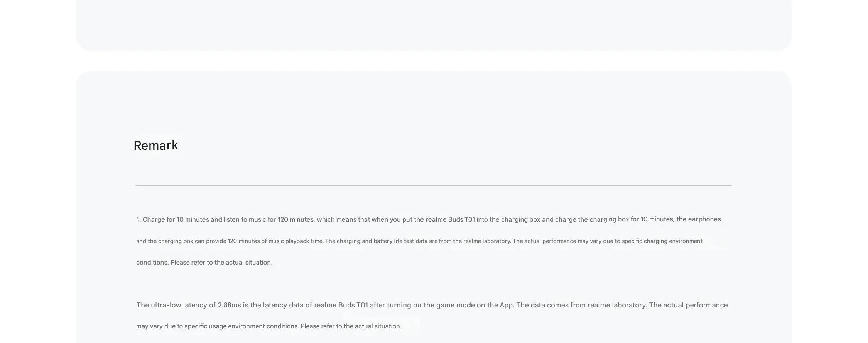Click the "Remark" section heading
Screen dimensions: 868x343
point(155,146)
